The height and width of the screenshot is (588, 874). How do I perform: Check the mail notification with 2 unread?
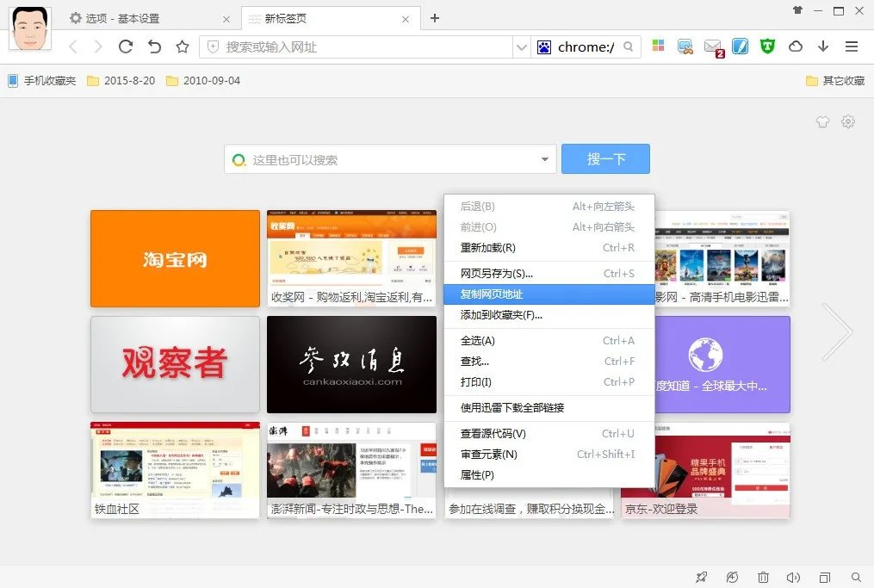pyautogui.click(x=712, y=46)
